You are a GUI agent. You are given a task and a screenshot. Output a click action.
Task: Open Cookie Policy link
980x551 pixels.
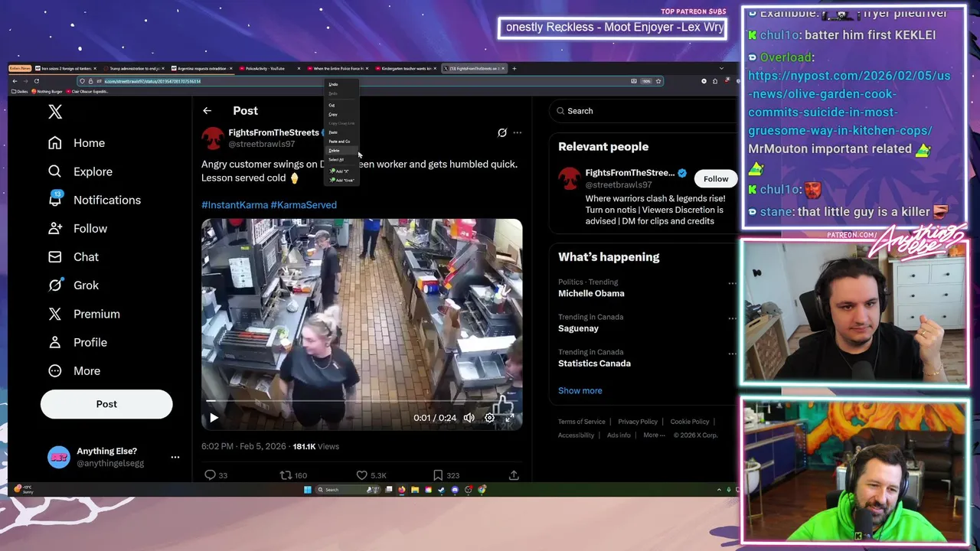coord(690,422)
